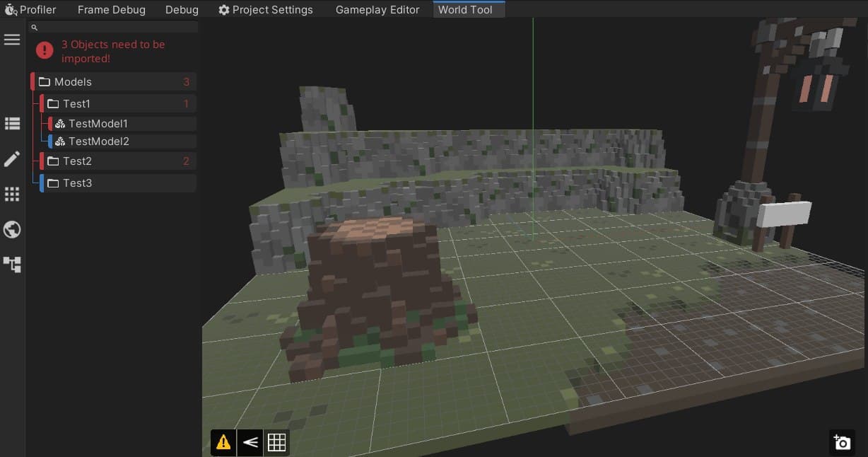The height and width of the screenshot is (457, 868).
Task: Click the add camera screenshot icon
Action: 841,442
